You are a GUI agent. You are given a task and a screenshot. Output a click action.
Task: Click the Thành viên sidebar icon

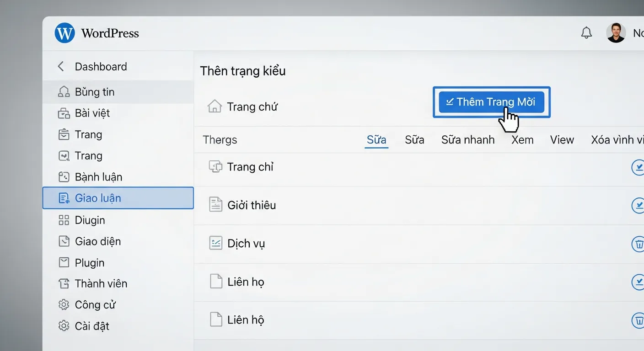[x=64, y=283]
